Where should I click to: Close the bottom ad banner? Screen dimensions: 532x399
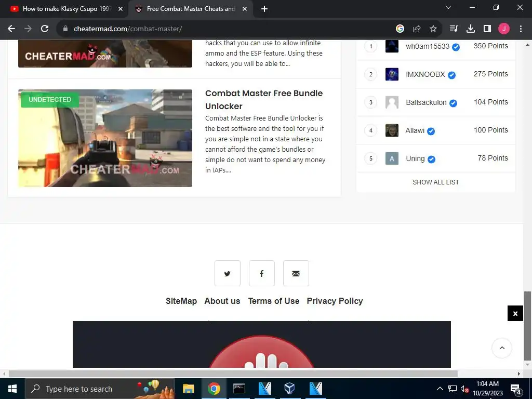(515, 313)
